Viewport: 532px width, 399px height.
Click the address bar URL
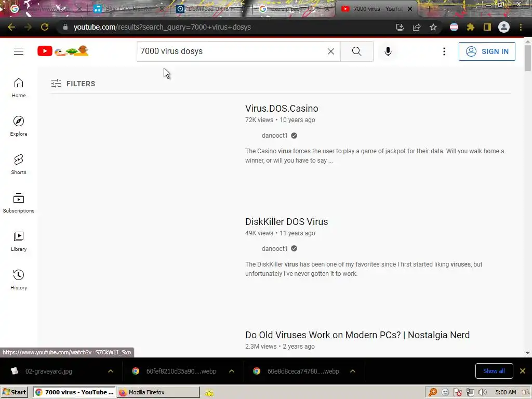coord(162,27)
